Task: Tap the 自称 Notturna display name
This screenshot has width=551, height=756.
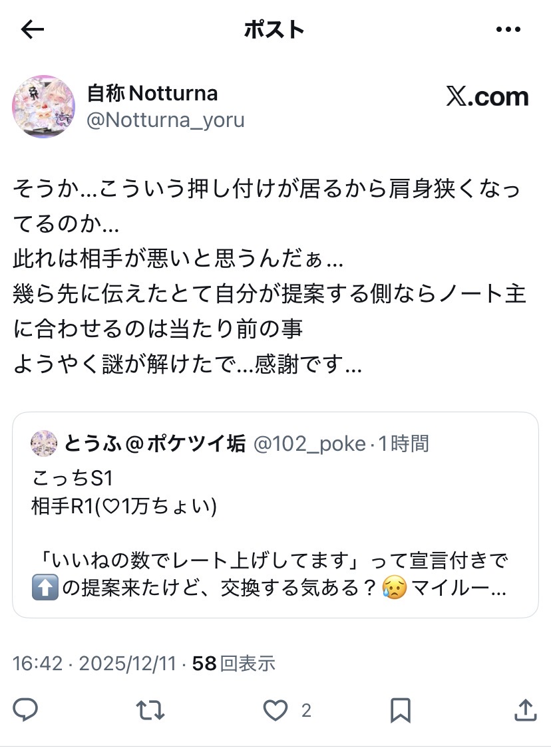Action: click(152, 93)
